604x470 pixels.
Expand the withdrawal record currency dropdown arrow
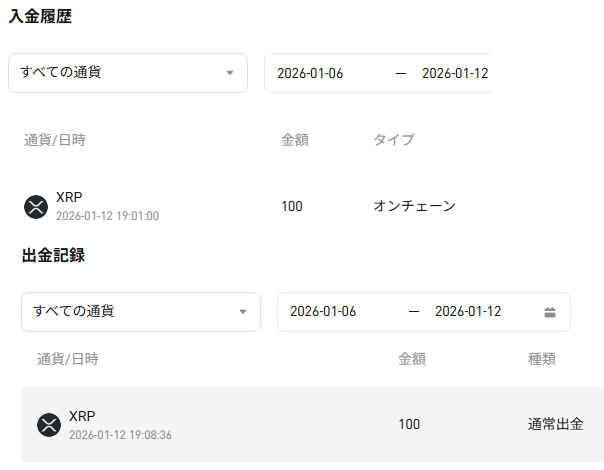243,312
